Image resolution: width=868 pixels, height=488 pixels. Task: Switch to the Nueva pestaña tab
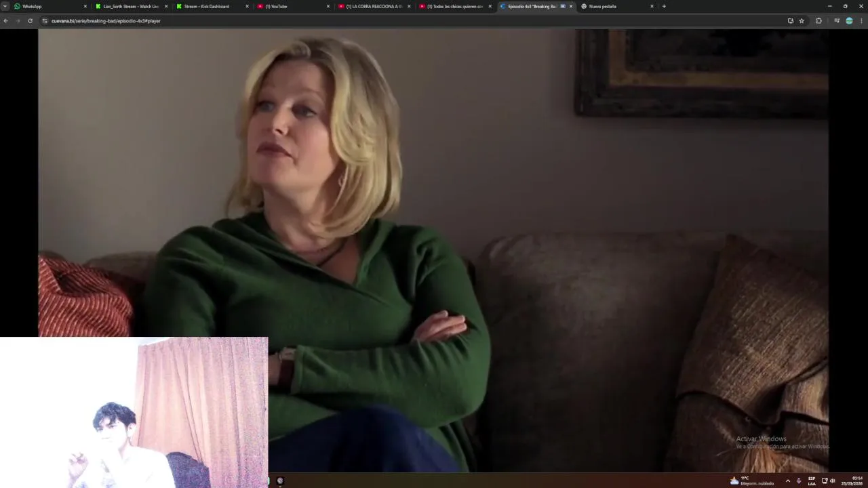click(x=616, y=6)
